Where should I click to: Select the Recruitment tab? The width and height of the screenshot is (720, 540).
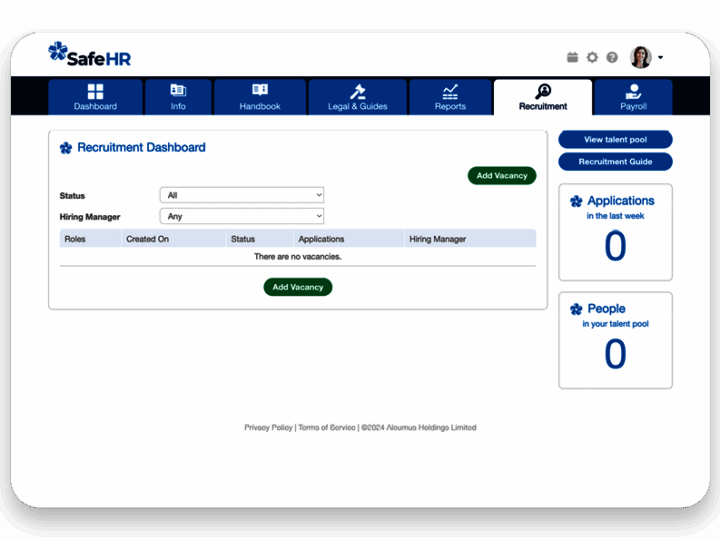(x=543, y=97)
